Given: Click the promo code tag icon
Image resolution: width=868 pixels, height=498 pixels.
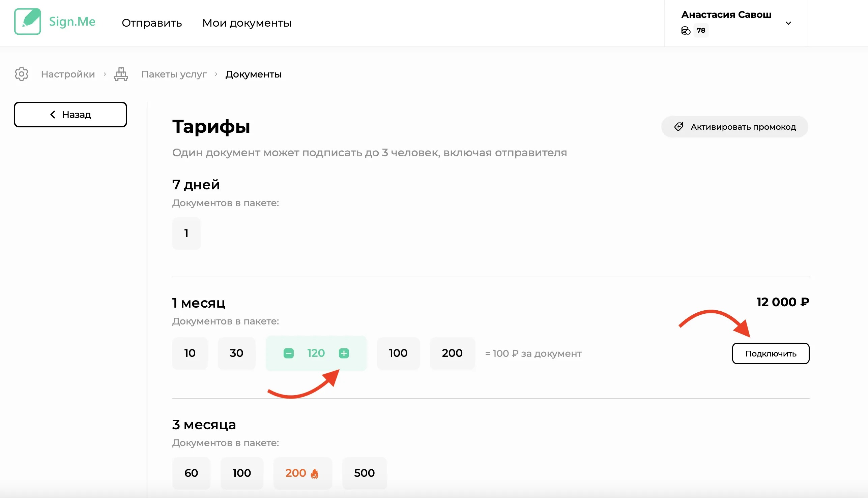Looking at the screenshot, I should pyautogui.click(x=679, y=127).
